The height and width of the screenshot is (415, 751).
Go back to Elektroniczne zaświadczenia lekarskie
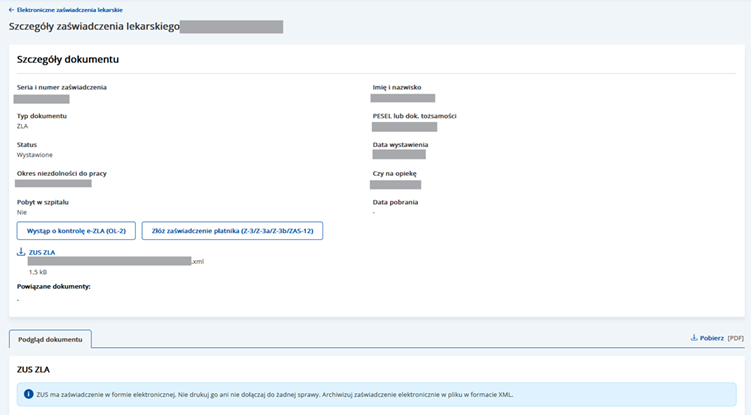[70, 9]
